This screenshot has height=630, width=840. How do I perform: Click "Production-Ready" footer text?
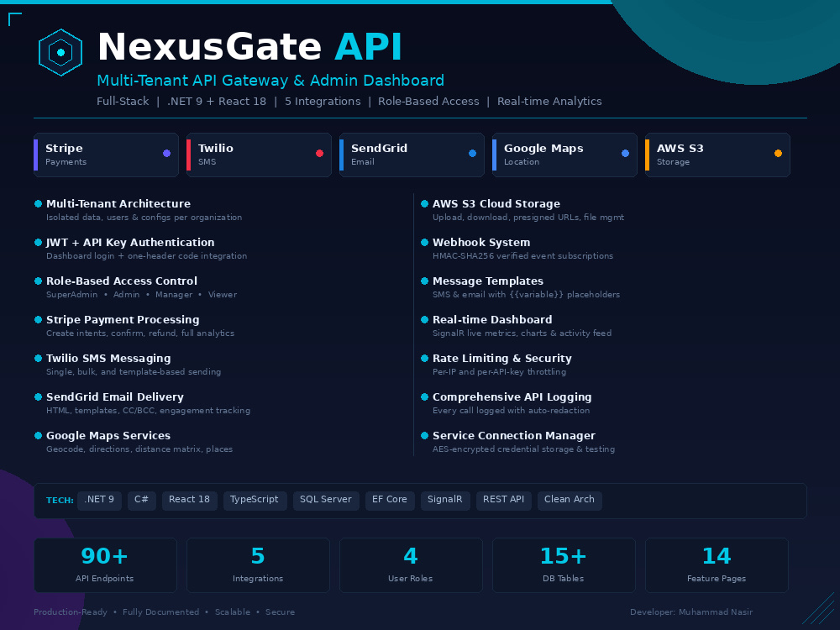(x=71, y=612)
